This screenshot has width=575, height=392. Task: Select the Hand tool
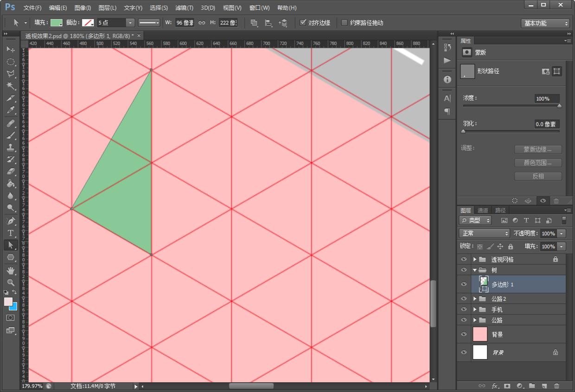(11, 270)
